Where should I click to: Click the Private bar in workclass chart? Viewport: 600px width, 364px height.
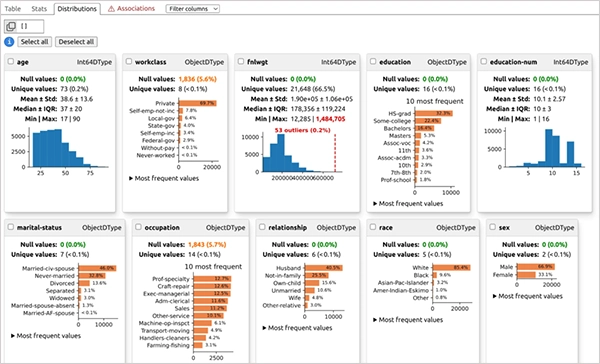198,103
